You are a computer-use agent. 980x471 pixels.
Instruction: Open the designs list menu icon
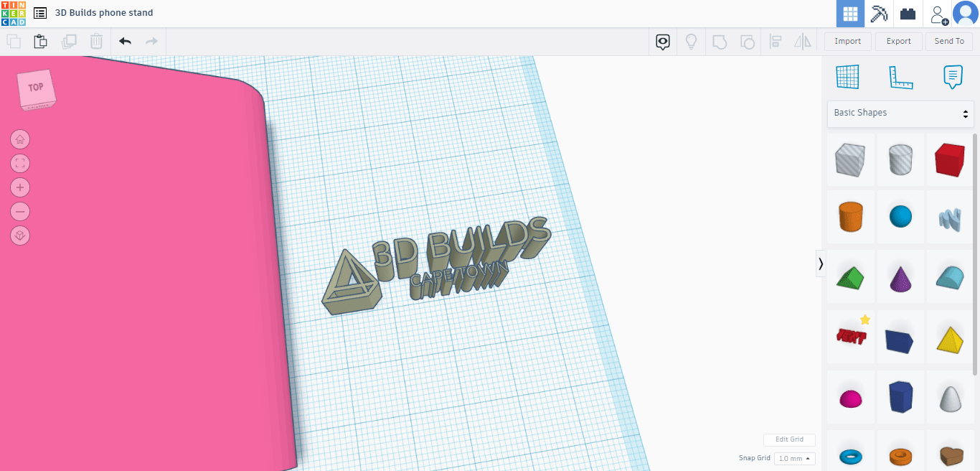coord(40,13)
